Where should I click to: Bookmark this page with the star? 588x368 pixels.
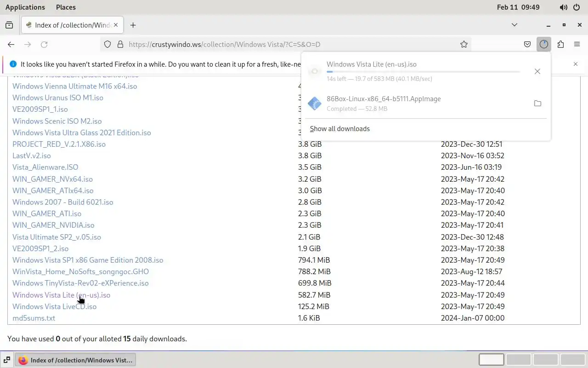(x=464, y=44)
